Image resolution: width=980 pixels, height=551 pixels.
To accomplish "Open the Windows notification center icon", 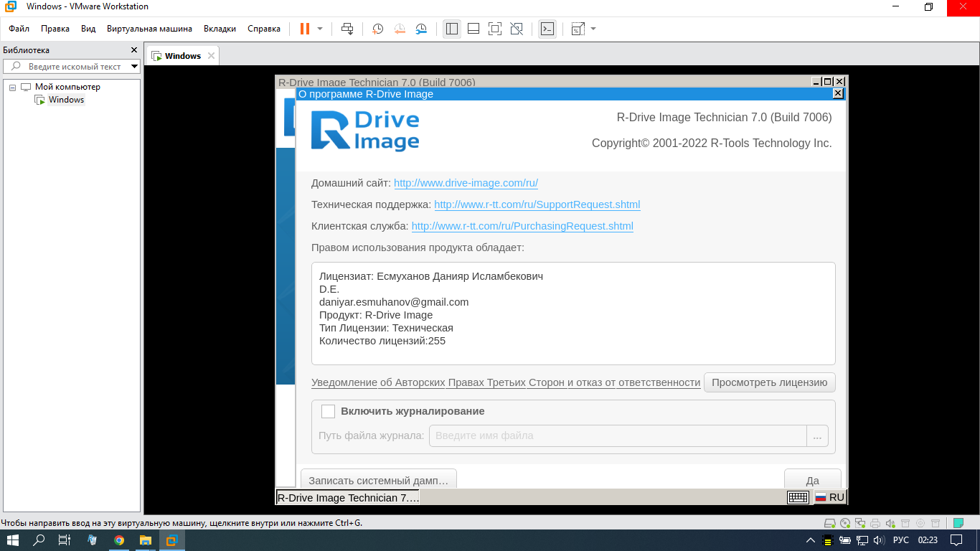I will (957, 540).
